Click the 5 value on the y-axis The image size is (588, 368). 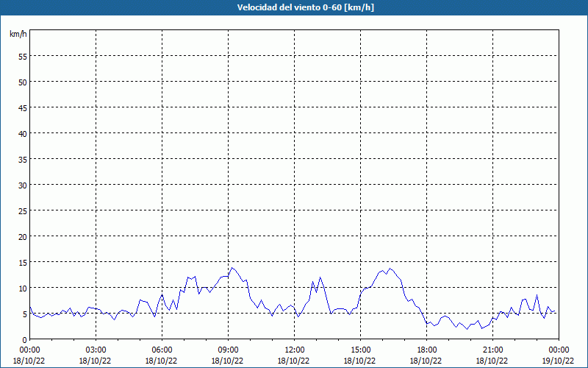pos(25,314)
